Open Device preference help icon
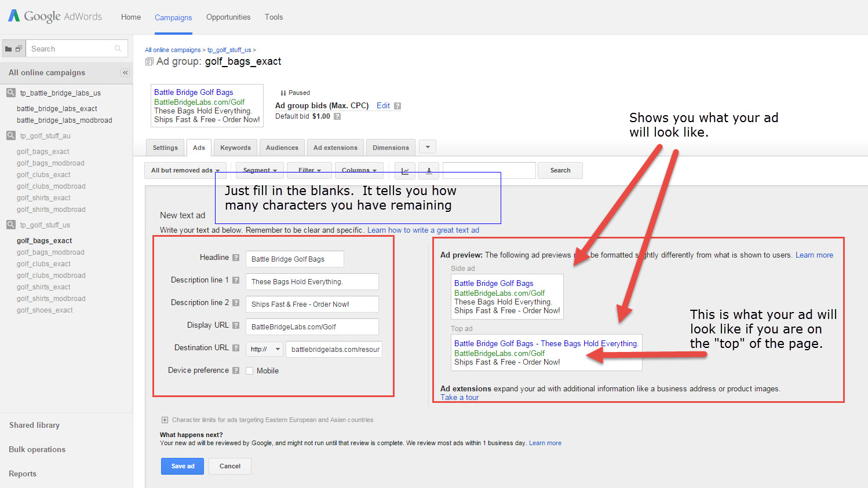The width and height of the screenshot is (868, 488). point(237,370)
